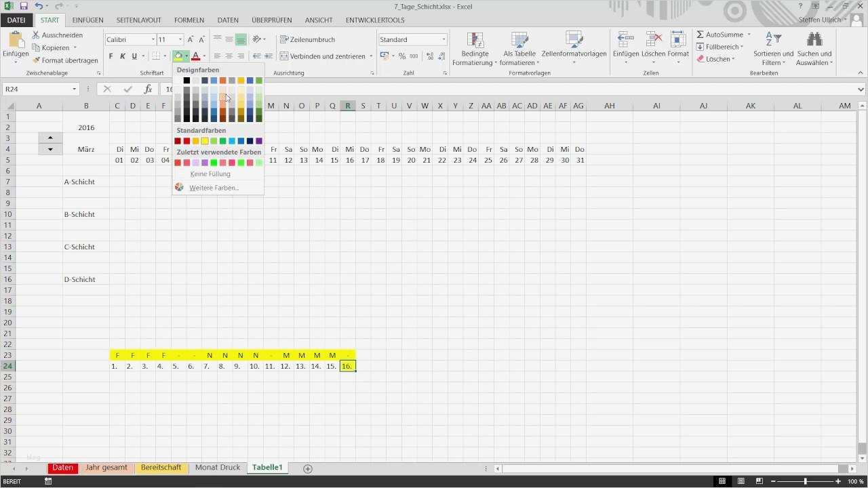868x488 pixels.
Task: Pick the yellow standard color swatch
Action: pyautogui.click(x=205, y=141)
